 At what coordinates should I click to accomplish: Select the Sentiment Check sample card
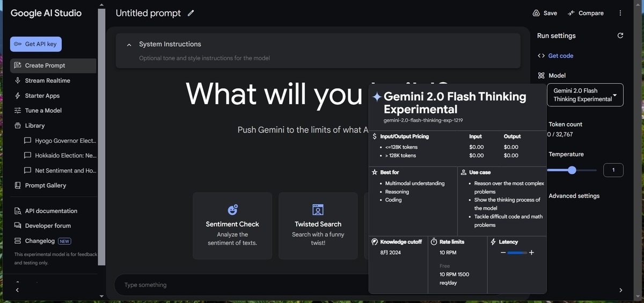pyautogui.click(x=232, y=226)
